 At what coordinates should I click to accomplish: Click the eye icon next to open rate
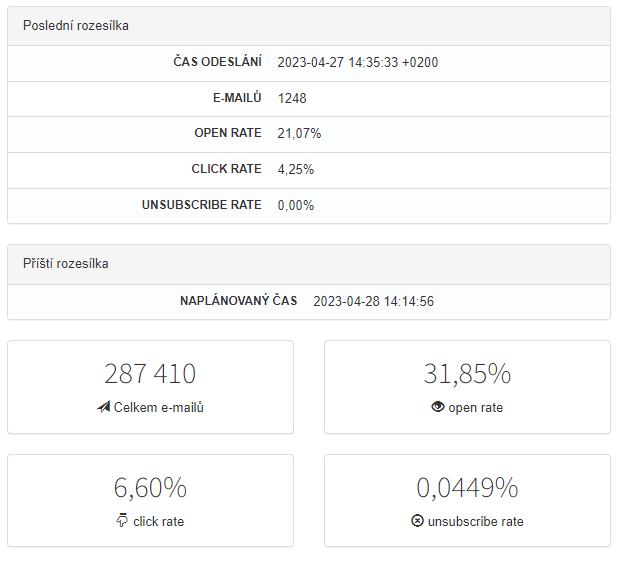[437, 408]
